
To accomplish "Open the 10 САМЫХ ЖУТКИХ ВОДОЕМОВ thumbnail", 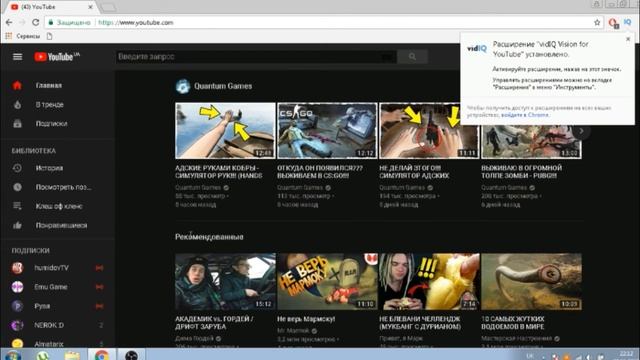I will click(531, 282).
